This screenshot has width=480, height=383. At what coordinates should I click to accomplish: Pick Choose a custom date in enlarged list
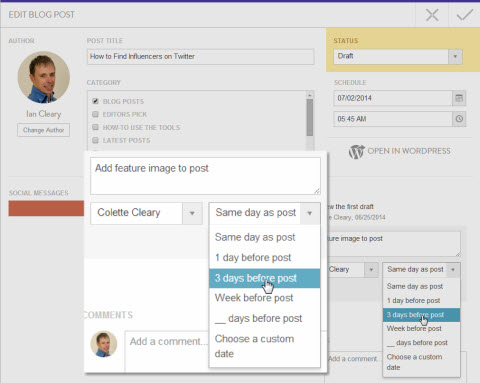point(265,346)
